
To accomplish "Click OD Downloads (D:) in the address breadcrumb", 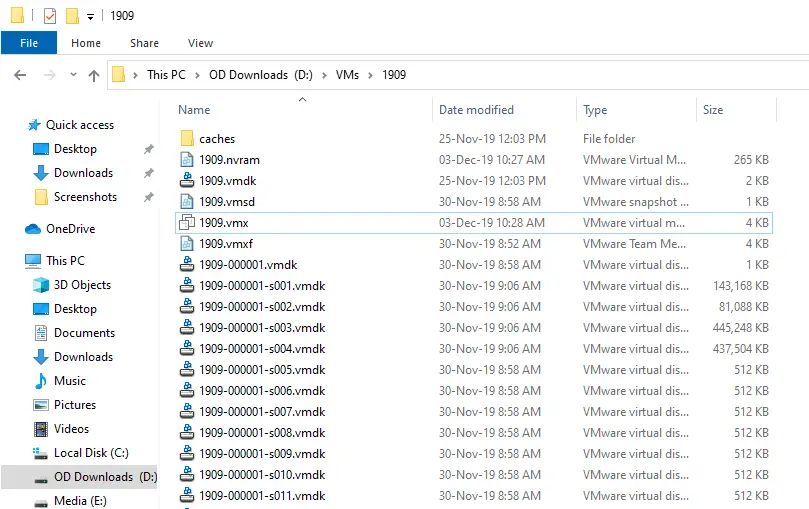I will pyautogui.click(x=261, y=75).
